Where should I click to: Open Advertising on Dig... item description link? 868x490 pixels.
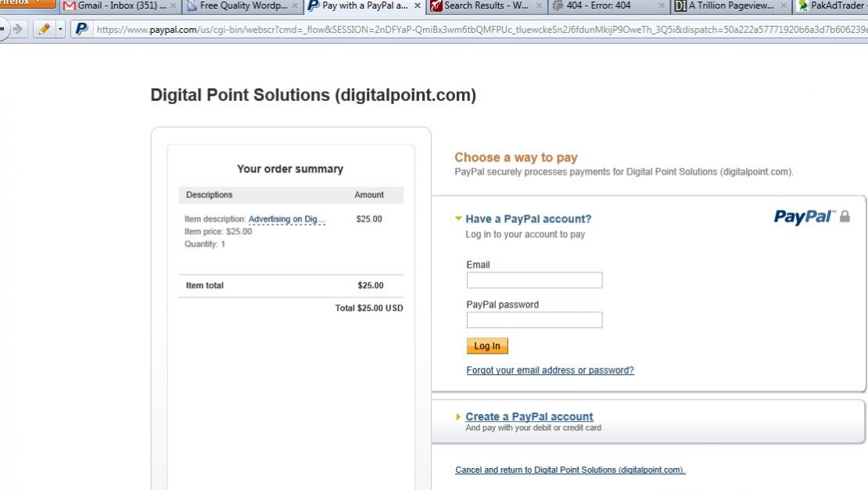tap(287, 219)
